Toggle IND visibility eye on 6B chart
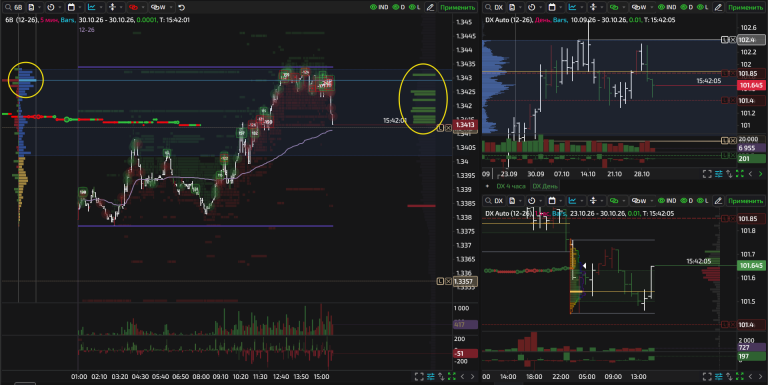The image size is (768, 385). point(373,7)
